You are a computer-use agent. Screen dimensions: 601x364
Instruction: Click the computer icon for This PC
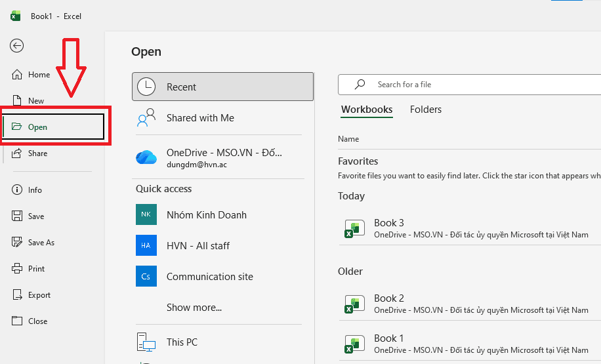point(146,342)
